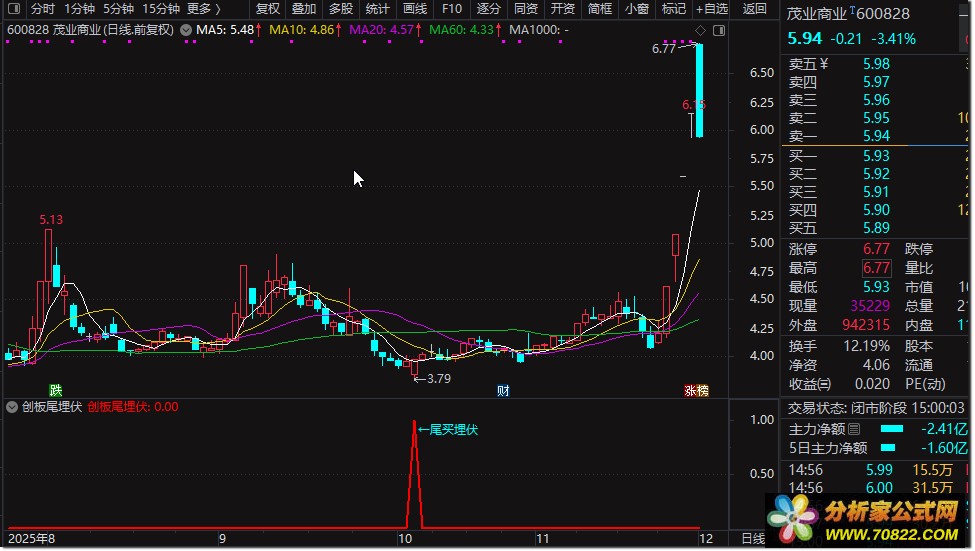
Task: Click 换手 turnover rate 12.19%
Action: (x=866, y=346)
